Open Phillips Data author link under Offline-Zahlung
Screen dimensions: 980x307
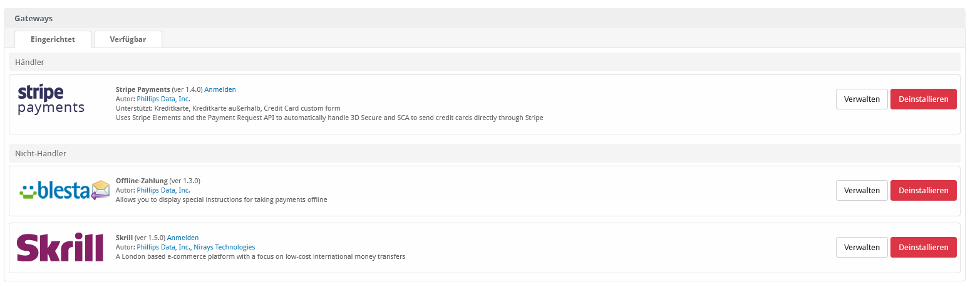tap(163, 190)
